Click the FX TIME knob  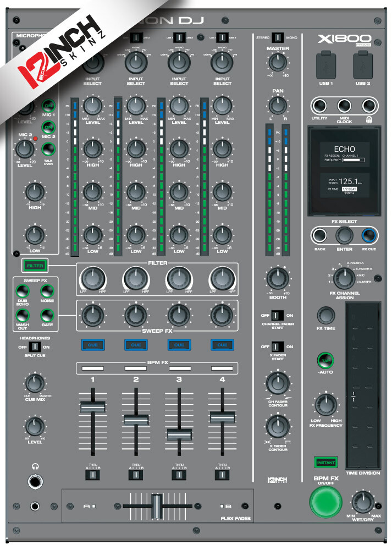point(325,315)
